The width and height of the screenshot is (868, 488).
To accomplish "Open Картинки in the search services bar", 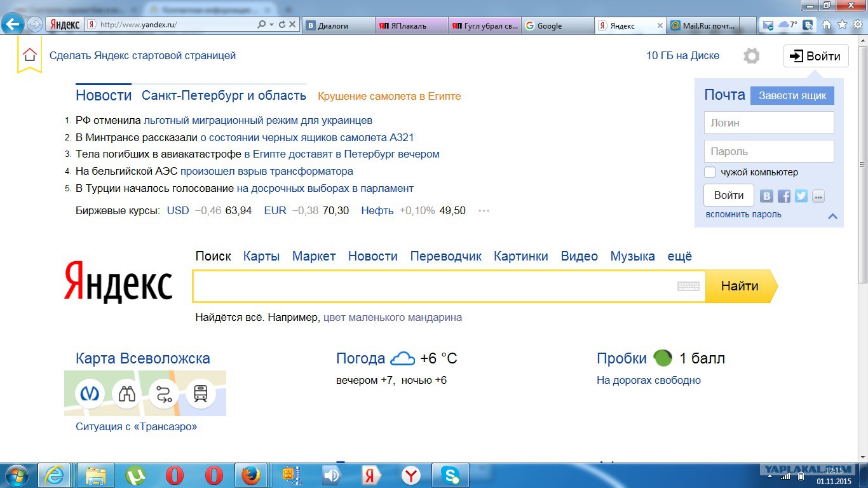I will [521, 256].
